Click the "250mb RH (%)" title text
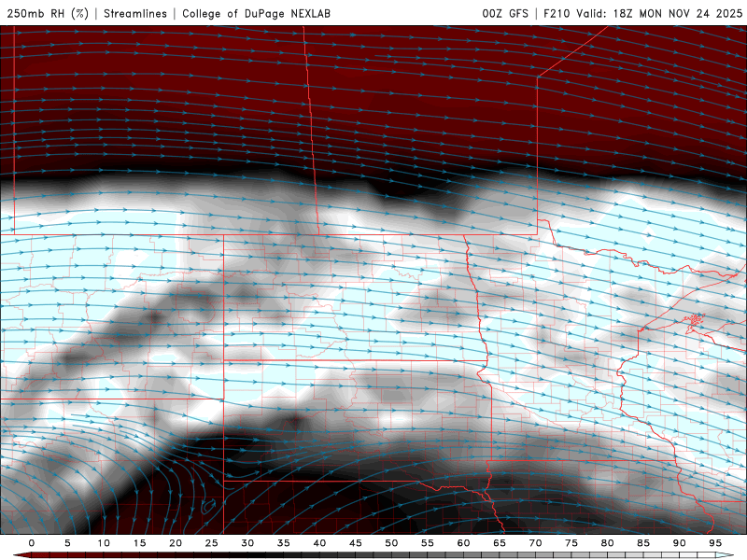Screen dimensions: 747x560 click(x=48, y=13)
